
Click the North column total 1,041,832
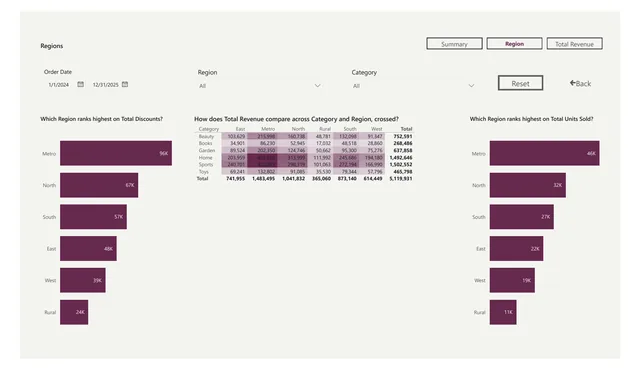(x=293, y=179)
